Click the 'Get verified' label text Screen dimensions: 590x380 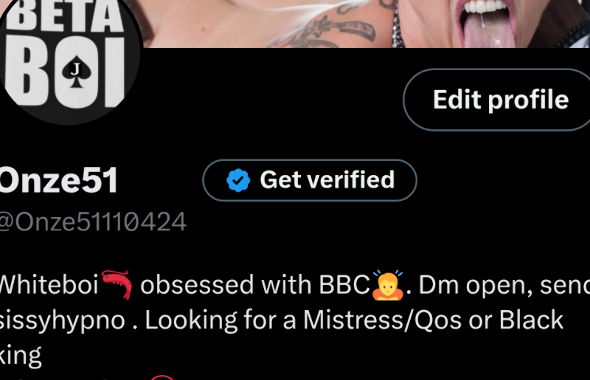click(327, 180)
